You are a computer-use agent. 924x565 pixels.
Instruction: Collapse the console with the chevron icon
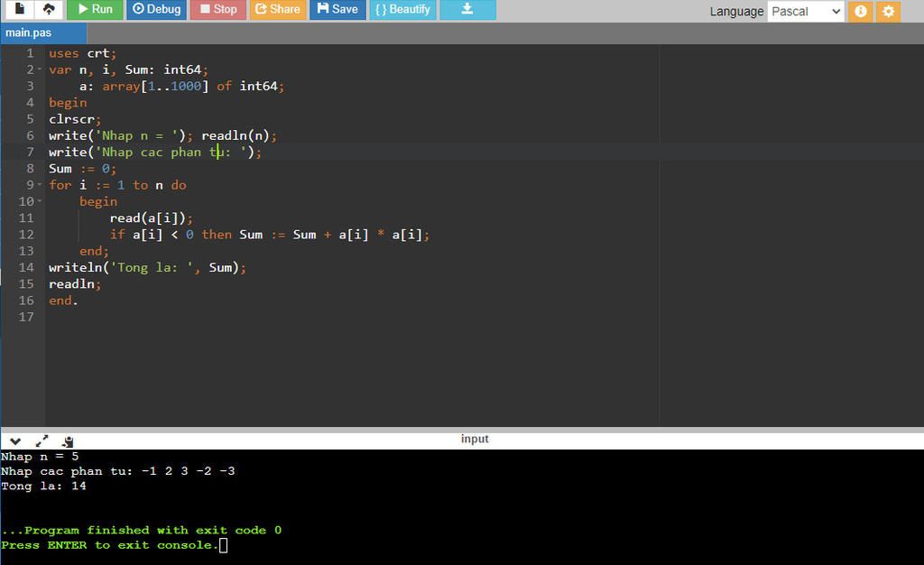pos(15,441)
